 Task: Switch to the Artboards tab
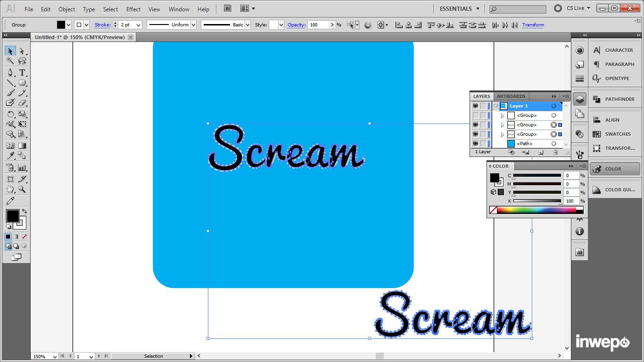(x=511, y=96)
